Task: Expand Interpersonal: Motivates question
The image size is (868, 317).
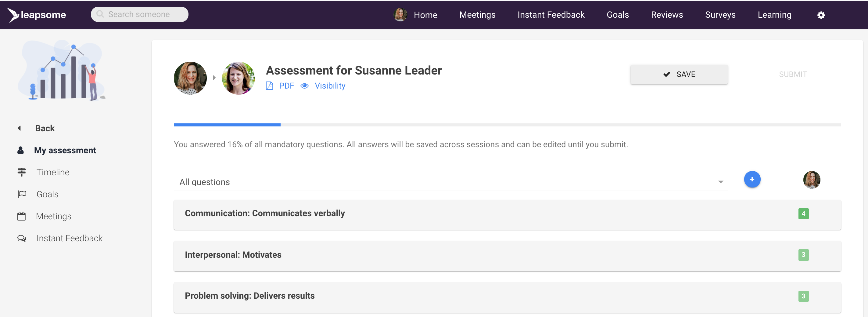Action: pos(507,256)
